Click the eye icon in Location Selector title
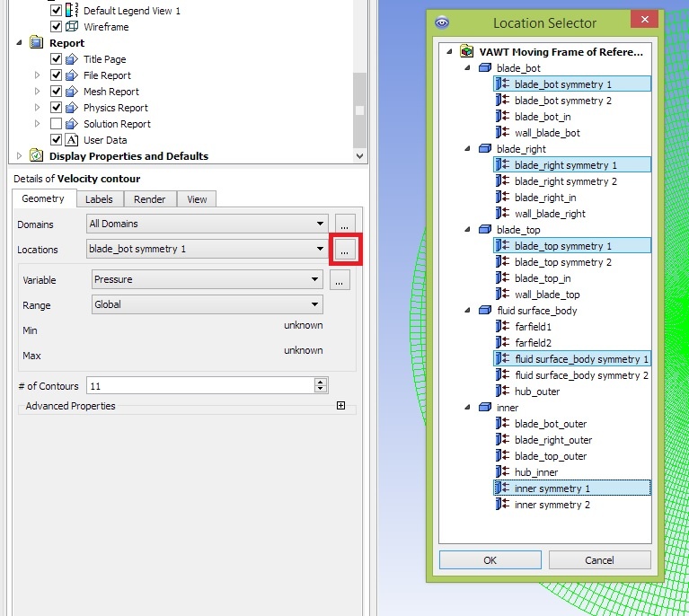 point(442,22)
